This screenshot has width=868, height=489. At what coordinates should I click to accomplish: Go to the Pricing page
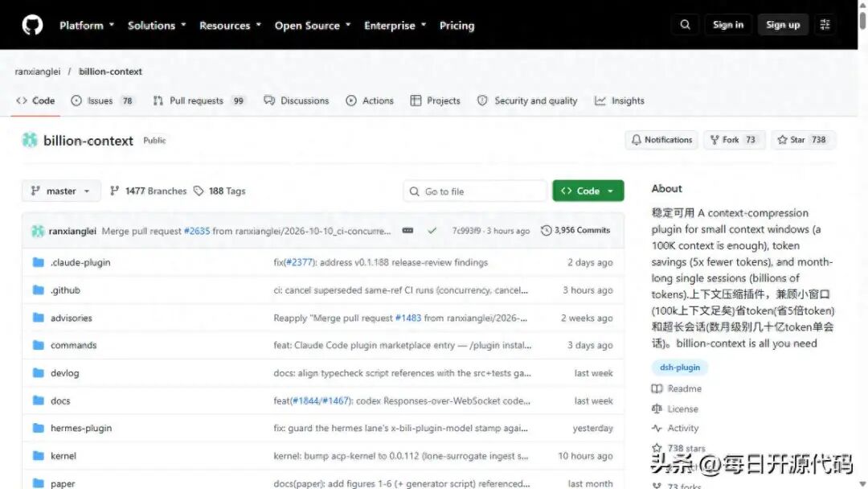(x=457, y=26)
